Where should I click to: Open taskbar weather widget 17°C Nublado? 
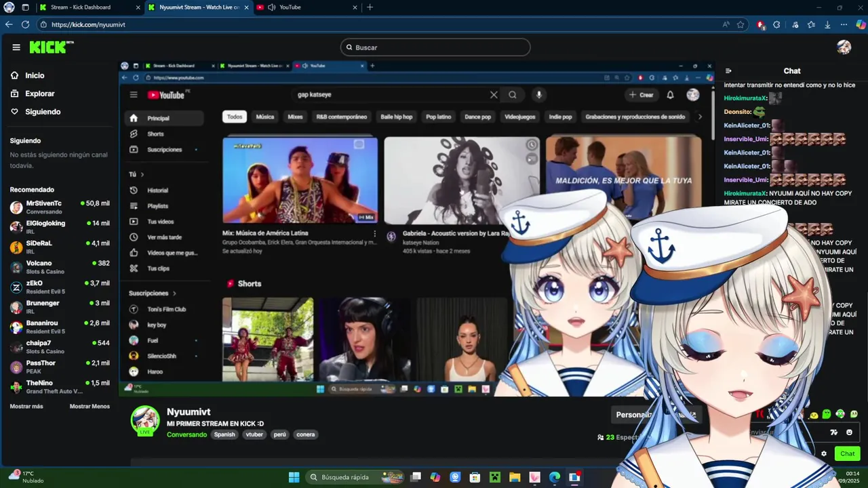coord(24,477)
